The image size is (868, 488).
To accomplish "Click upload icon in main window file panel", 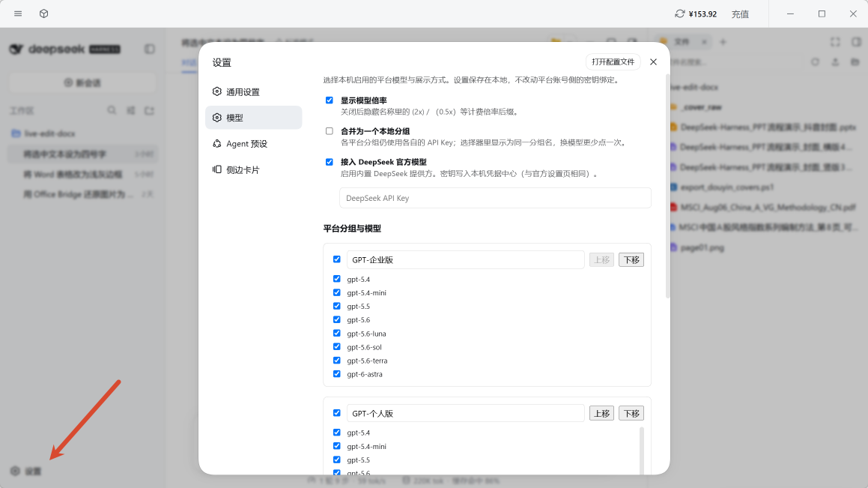I will click(835, 62).
